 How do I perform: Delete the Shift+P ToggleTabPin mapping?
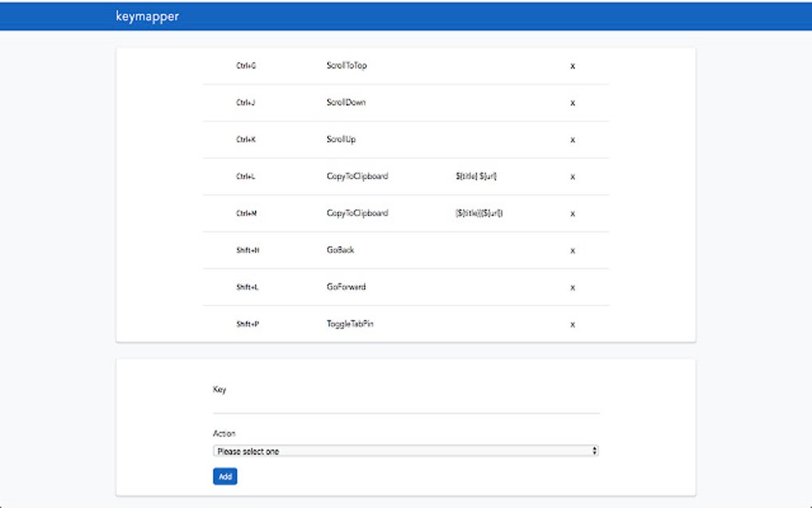click(572, 324)
